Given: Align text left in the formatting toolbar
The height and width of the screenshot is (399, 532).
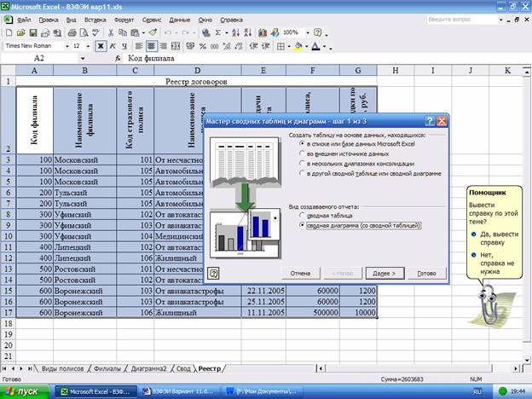Looking at the screenshot, I should [x=139, y=46].
